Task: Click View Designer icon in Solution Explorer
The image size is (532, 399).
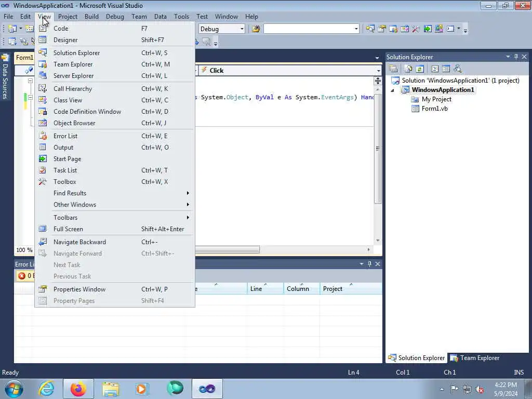Action: tap(446, 69)
